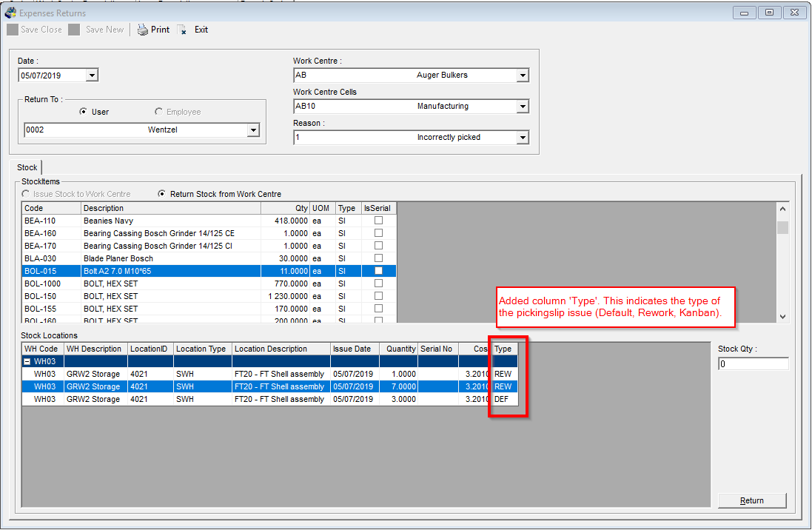Collapse the WH03 group in Stock Locations
The image size is (812, 530).
point(27,361)
